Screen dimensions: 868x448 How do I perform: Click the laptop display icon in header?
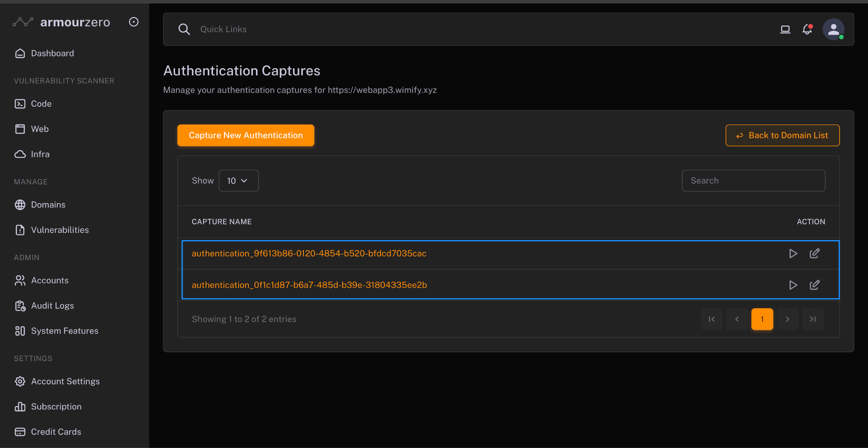(x=785, y=29)
